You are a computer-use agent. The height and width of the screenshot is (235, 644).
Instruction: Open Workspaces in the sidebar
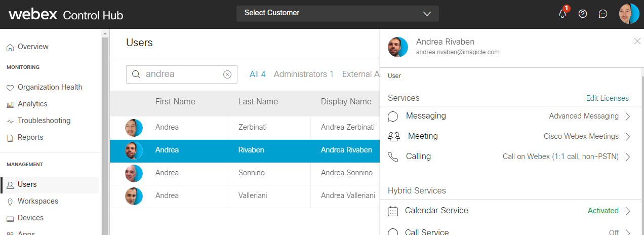click(x=37, y=201)
